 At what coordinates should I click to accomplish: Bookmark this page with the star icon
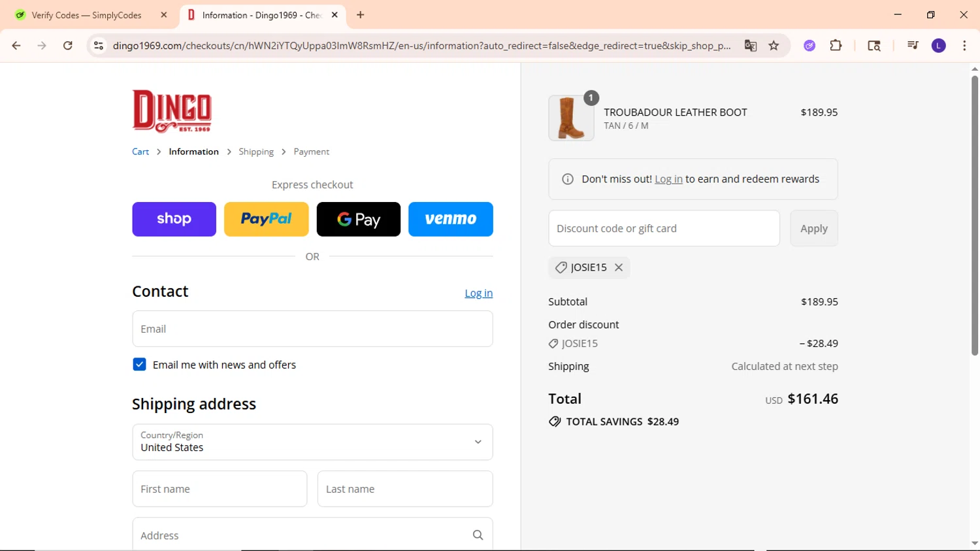click(774, 46)
